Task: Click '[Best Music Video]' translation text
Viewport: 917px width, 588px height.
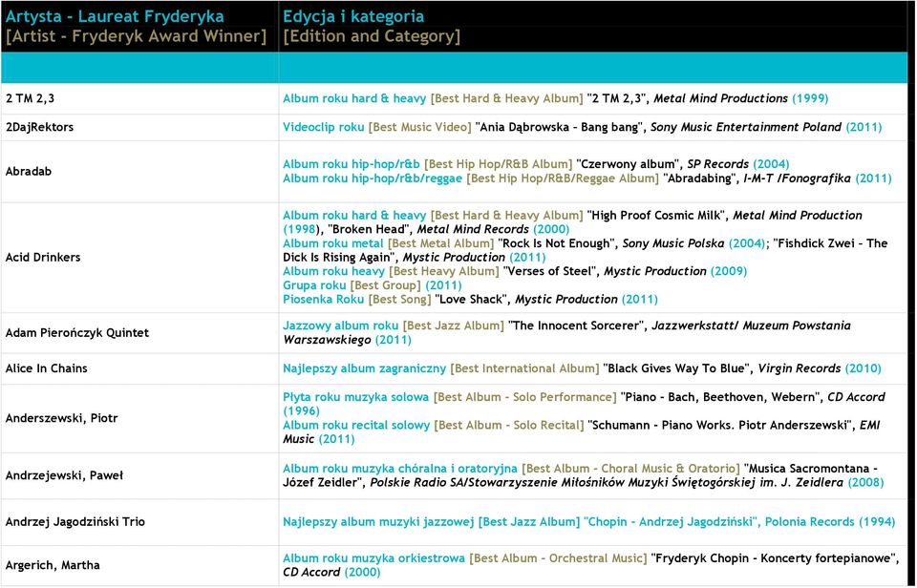Action: (420, 127)
